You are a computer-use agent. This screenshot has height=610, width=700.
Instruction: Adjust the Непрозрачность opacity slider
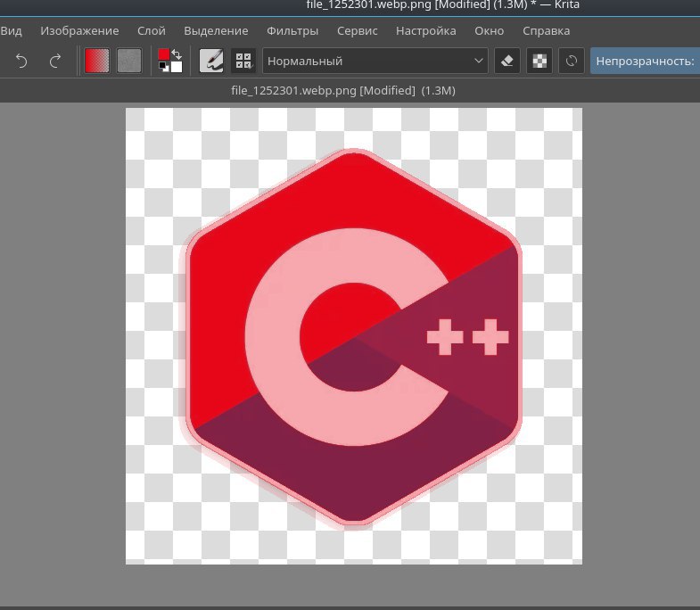[x=645, y=61]
